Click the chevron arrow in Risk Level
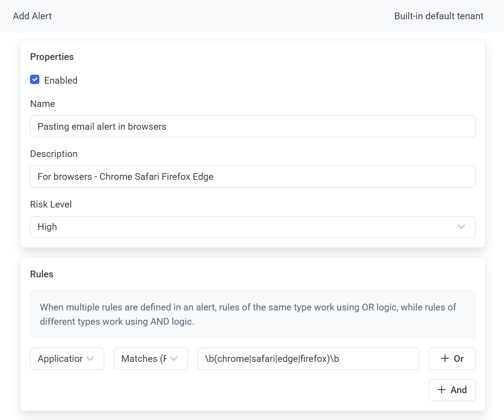504x420 pixels. pyautogui.click(x=461, y=227)
